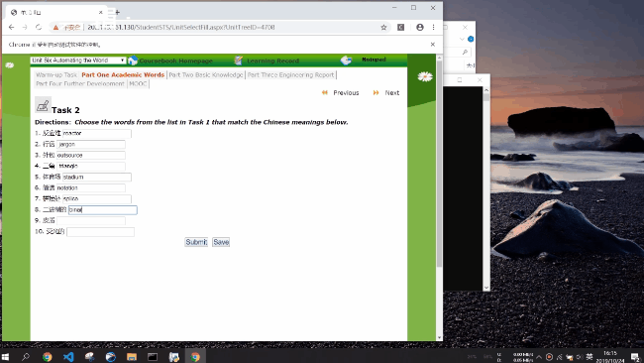Screen dimensions: 644x363
Task: Close the current browser tab
Action: 101,12
